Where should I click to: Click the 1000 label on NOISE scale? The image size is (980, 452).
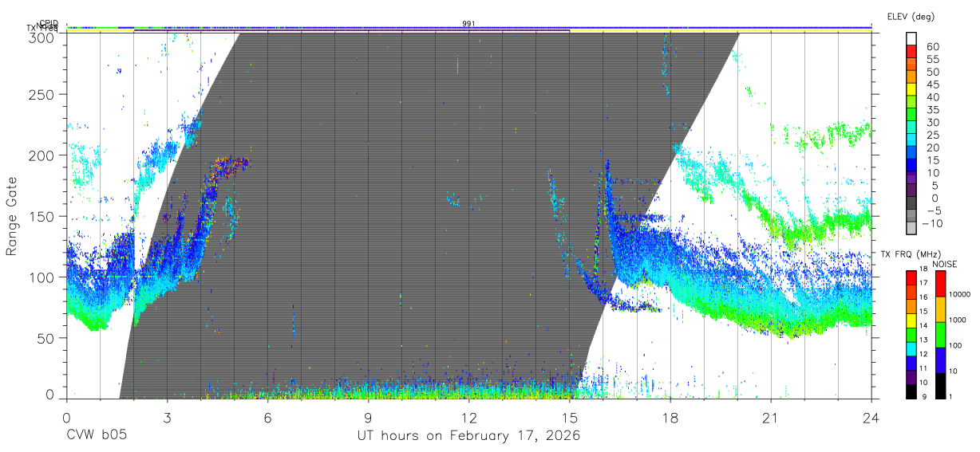point(957,320)
